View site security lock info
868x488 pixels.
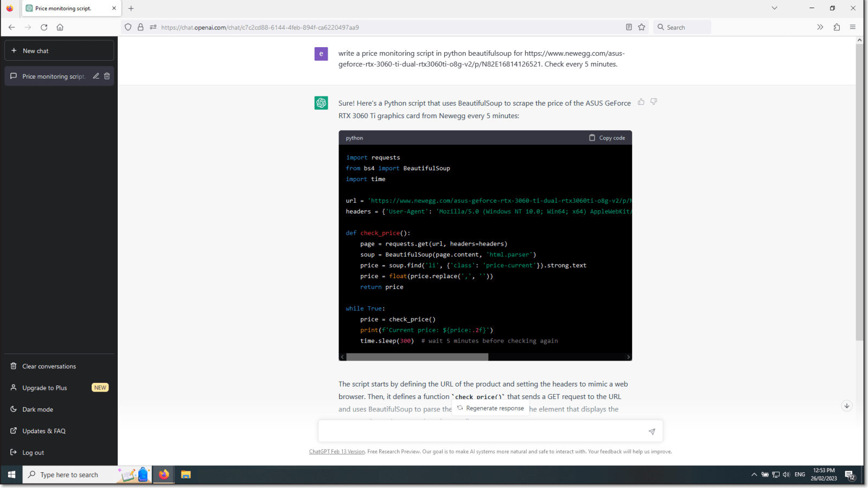141,27
